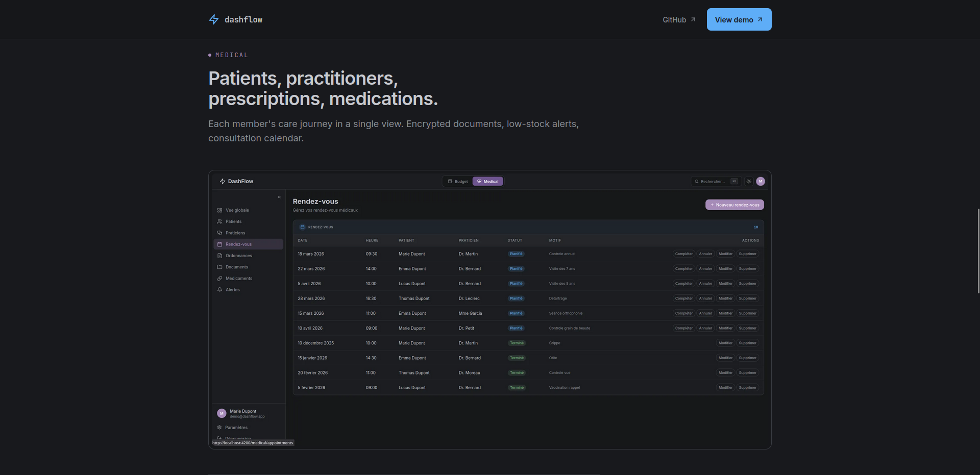Click Annuler for the 22 mars 2026 row
This screenshot has height=475, width=980.
coord(705,268)
